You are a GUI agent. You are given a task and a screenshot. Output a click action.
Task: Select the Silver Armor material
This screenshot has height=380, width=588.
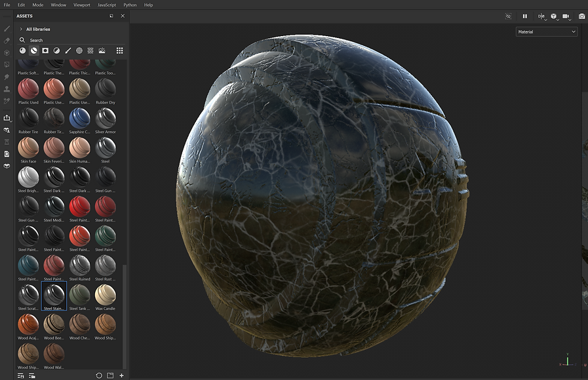point(106,121)
